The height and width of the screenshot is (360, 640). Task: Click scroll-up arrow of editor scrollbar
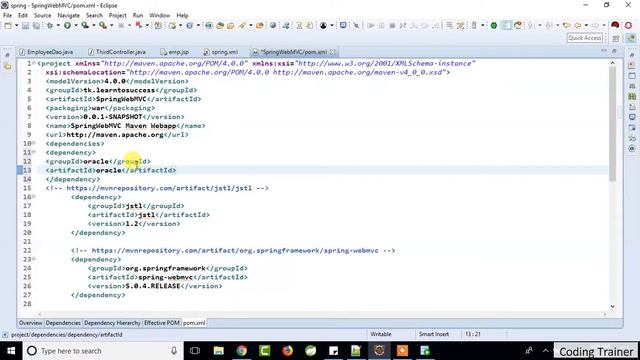tap(612, 63)
